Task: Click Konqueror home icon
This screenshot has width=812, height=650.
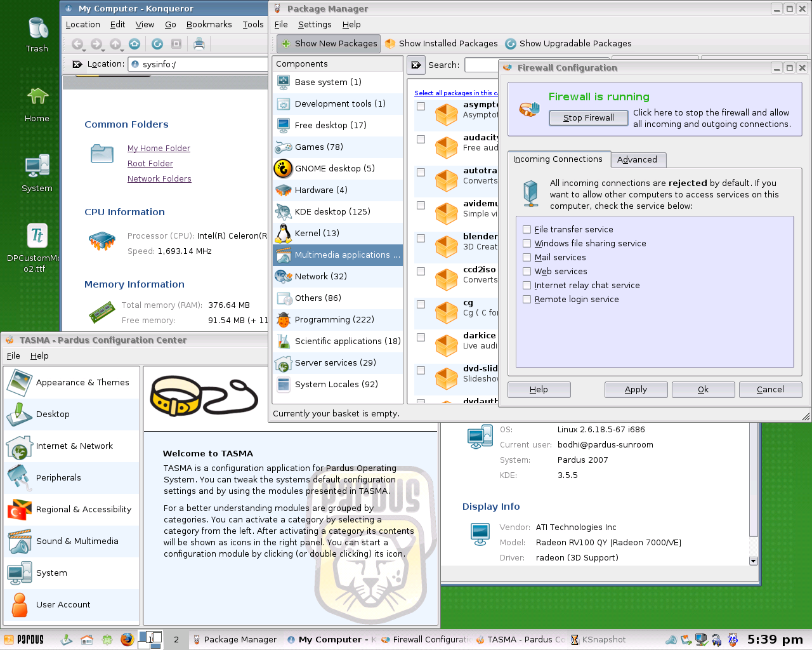Action: pos(134,44)
